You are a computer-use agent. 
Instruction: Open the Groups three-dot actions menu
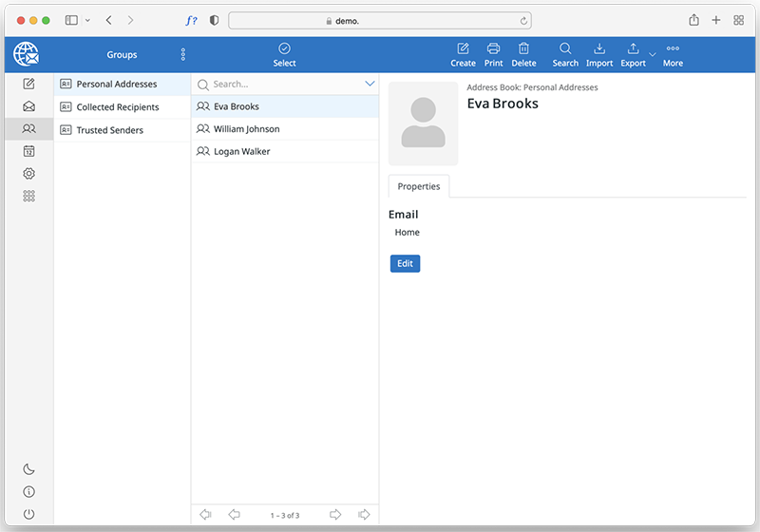[x=183, y=55]
